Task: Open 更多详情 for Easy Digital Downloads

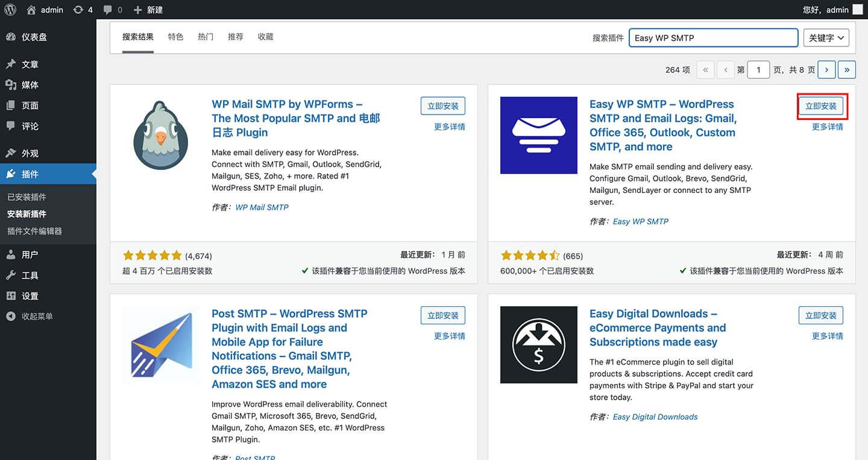Action: tap(828, 336)
